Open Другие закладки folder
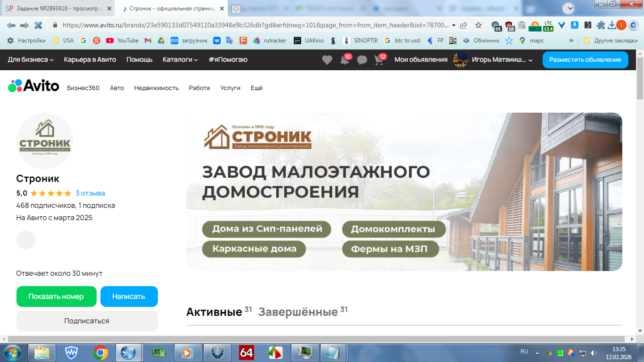Screen dimensions: 644x362 pos(611,41)
